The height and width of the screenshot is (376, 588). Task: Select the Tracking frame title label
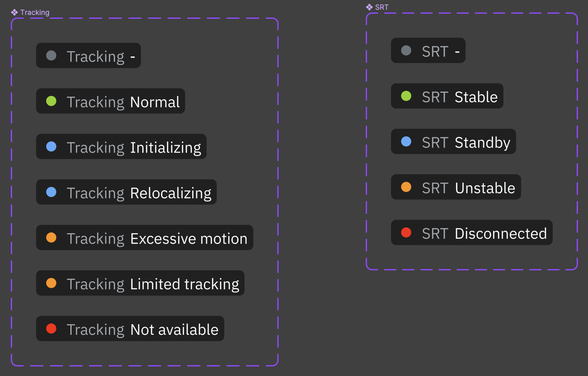35,12
